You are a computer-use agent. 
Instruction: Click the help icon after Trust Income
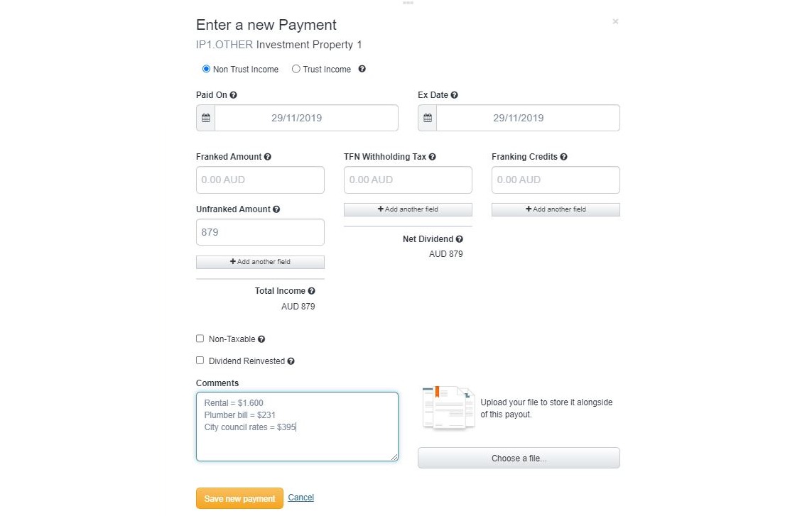point(361,69)
